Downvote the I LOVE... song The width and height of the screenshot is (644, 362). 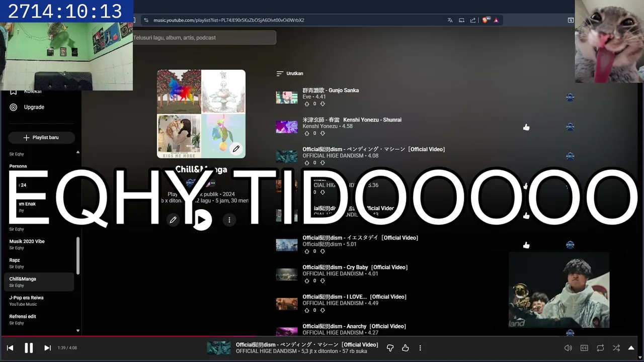(323, 310)
